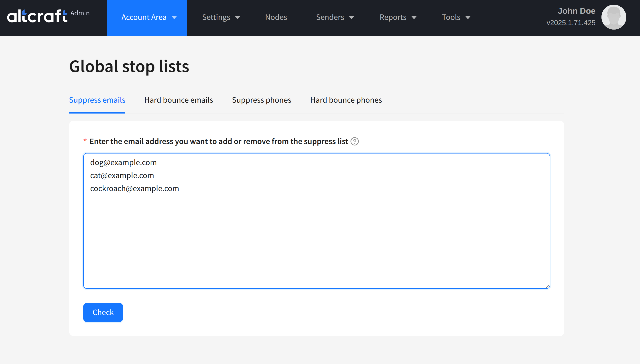This screenshot has width=640, height=364.
Task: Click the Tools caret arrow
Action: (x=468, y=18)
